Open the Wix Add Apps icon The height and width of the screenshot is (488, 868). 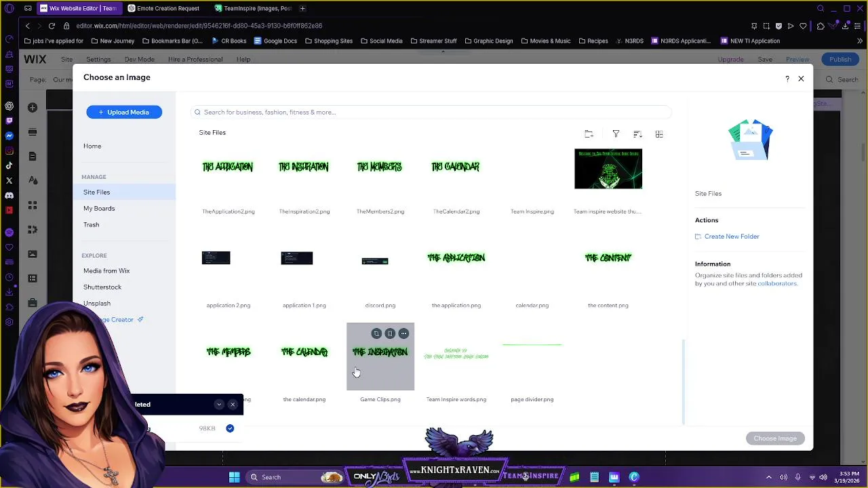[33, 205]
